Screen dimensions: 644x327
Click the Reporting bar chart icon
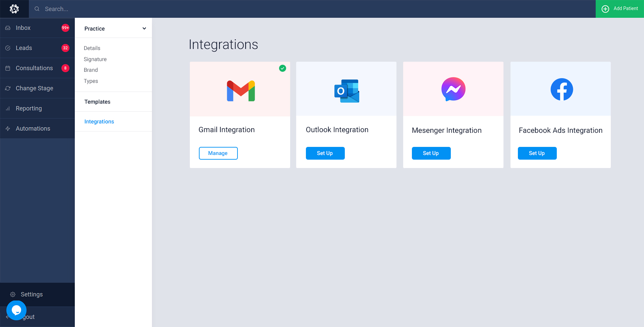click(x=8, y=108)
